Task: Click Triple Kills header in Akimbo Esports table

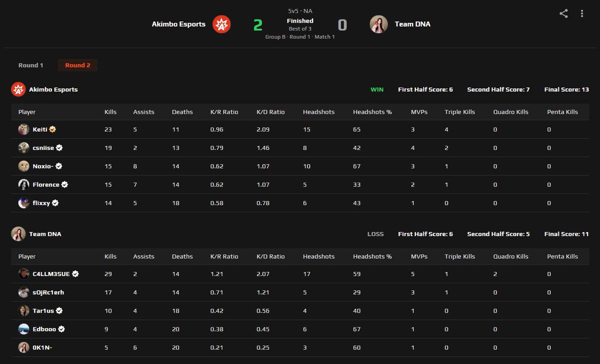Action: click(x=459, y=112)
